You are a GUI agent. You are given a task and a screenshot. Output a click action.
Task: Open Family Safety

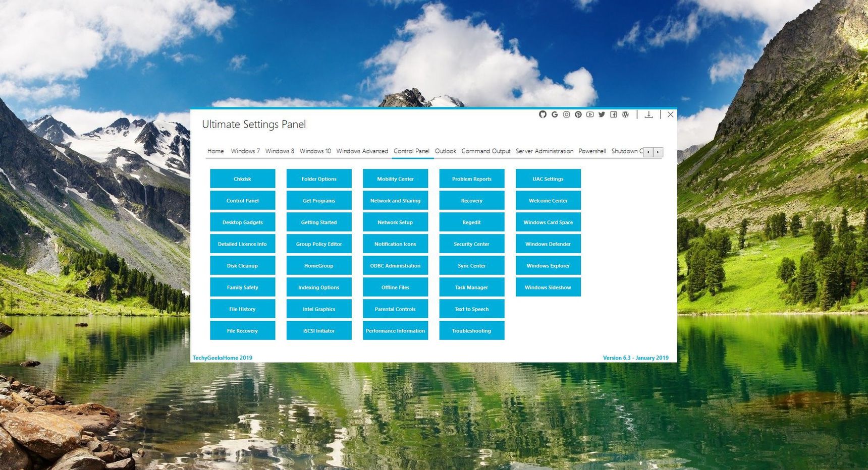[x=243, y=287]
